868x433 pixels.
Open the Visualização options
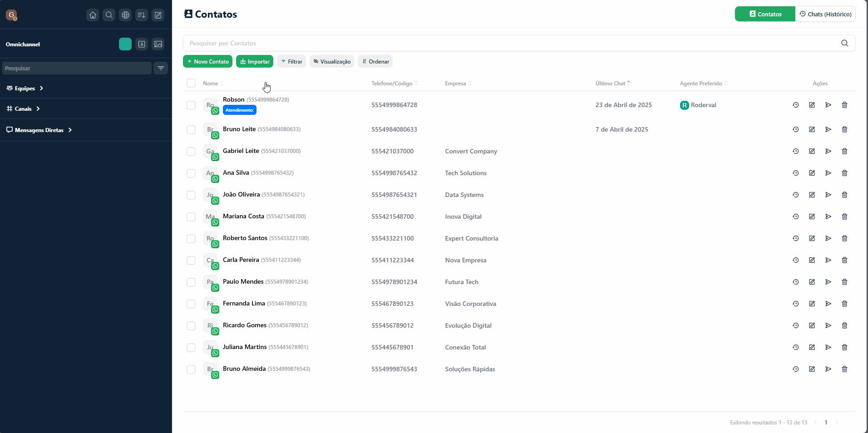click(332, 61)
